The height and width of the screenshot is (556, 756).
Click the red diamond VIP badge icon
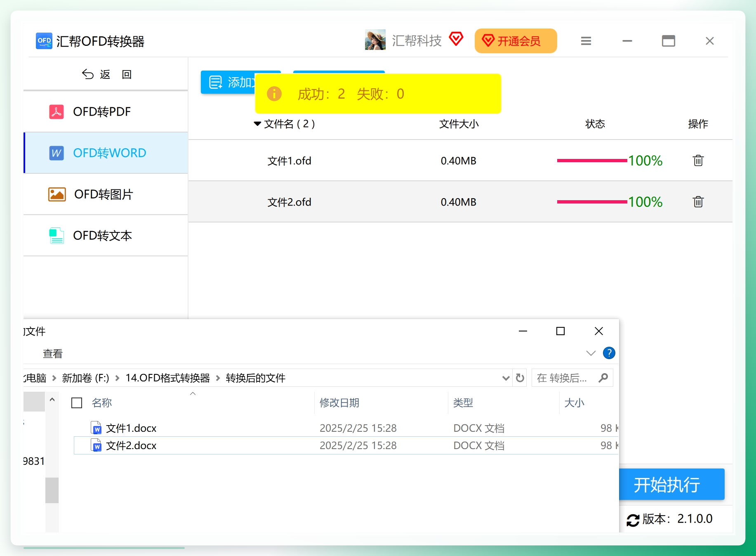[x=456, y=39]
